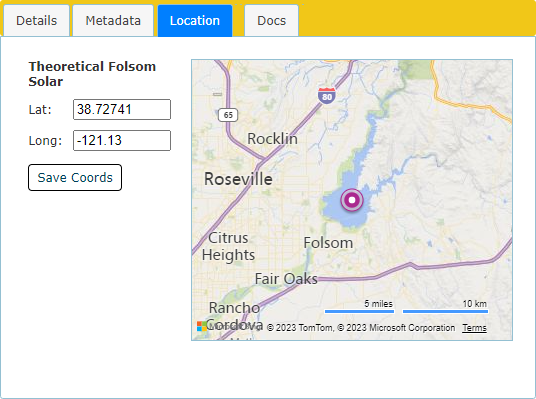Click the 10 km scale bar
Viewport: 536px width, 399px height.
[x=445, y=311]
